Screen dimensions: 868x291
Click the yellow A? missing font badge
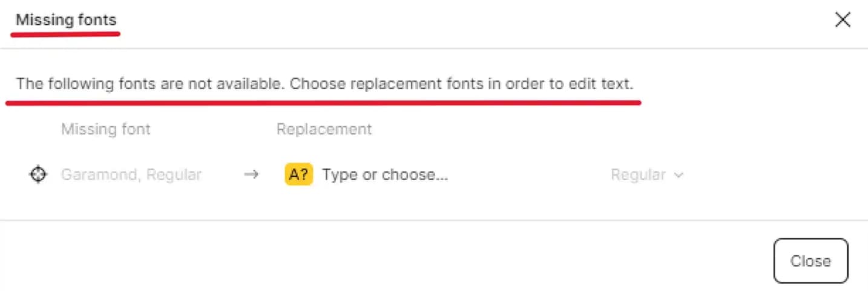click(298, 175)
